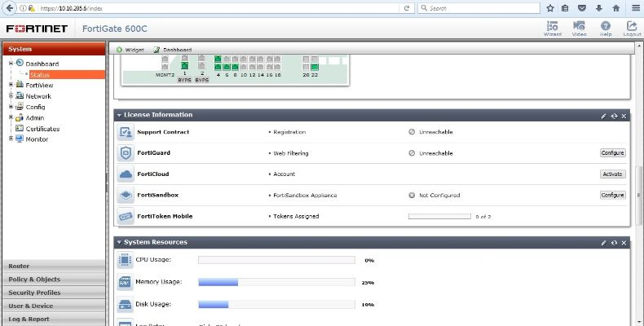Click the FORTINET logo
The height and width of the screenshot is (326, 644).
pyautogui.click(x=37, y=29)
